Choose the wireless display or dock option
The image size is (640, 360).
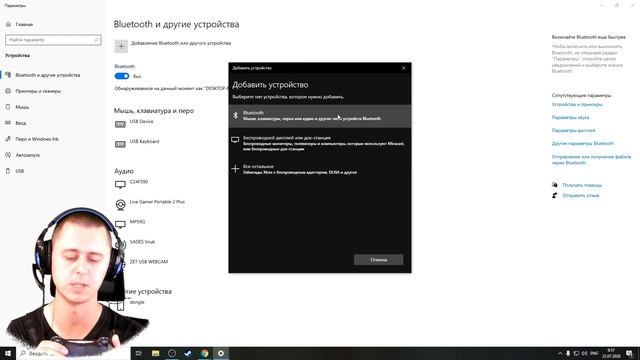click(x=320, y=143)
